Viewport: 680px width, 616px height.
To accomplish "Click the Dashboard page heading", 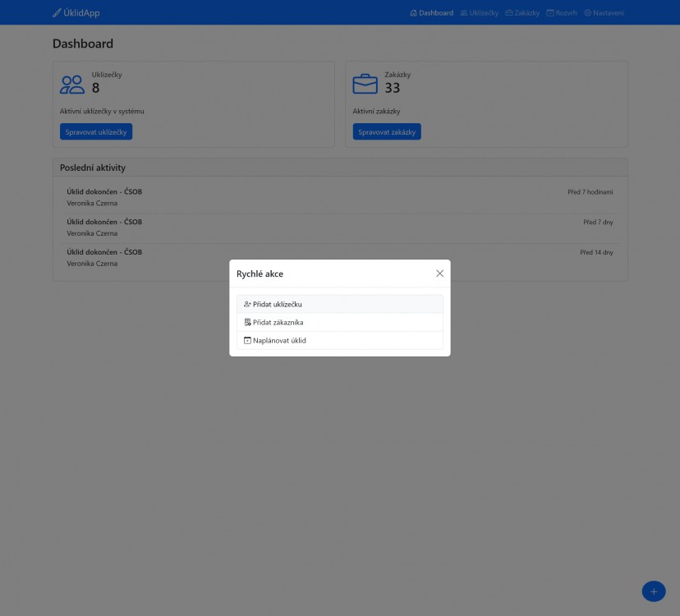I will click(x=83, y=44).
